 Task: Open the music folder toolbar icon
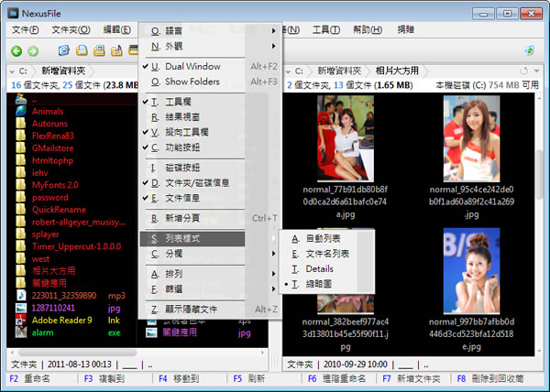pyautogui.click(x=116, y=50)
